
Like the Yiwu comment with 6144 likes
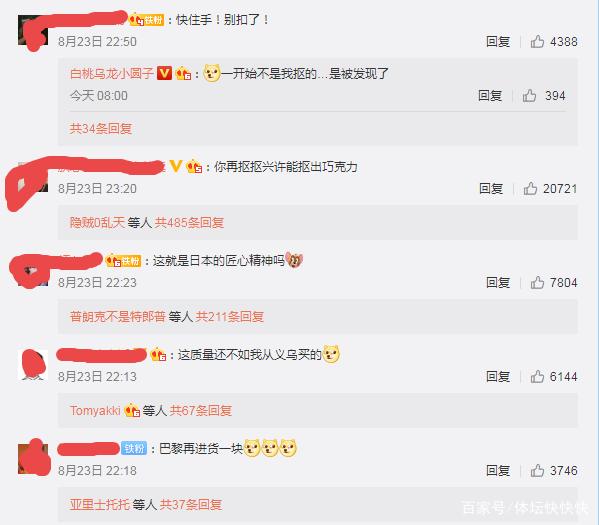click(537, 376)
